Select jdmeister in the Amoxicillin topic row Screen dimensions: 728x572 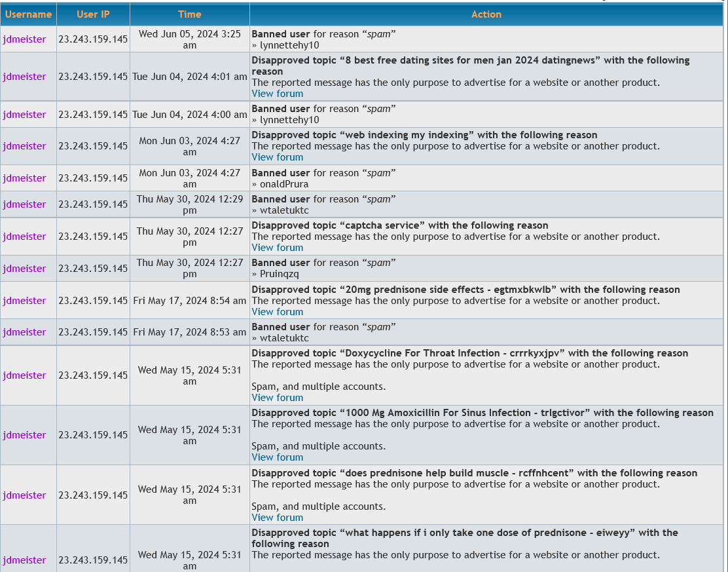click(x=24, y=435)
